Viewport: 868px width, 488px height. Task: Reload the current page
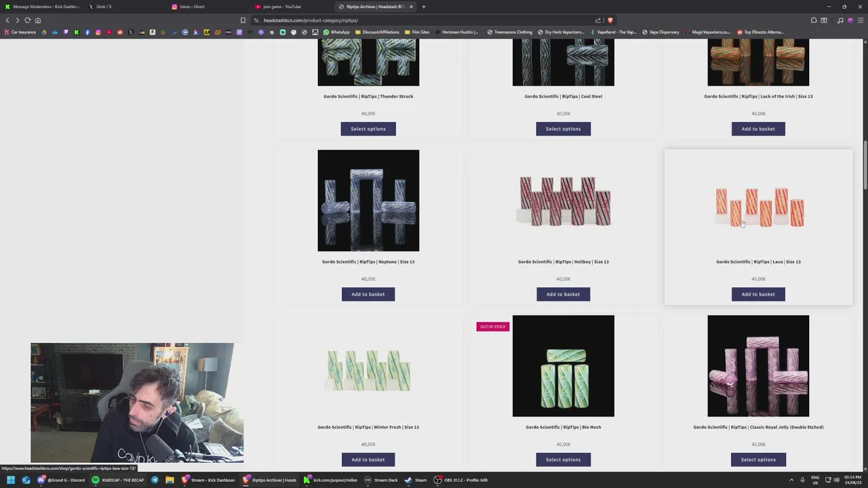coord(28,20)
